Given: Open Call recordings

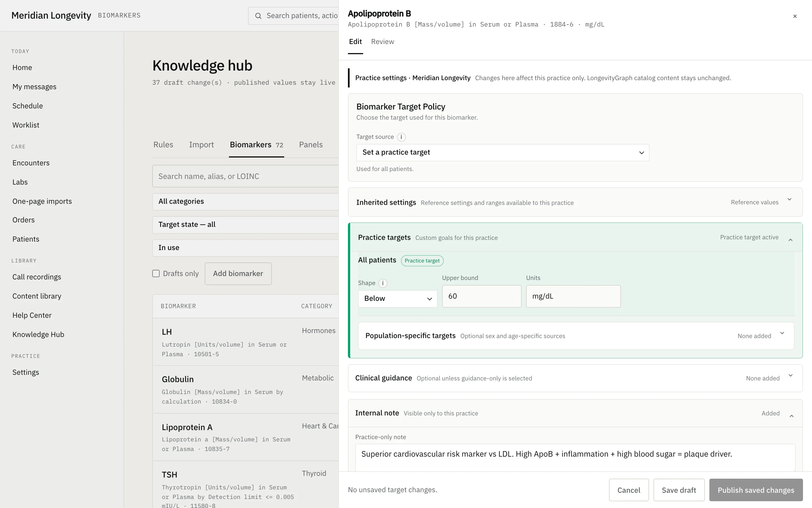Looking at the screenshot, I should pos(37,277).
